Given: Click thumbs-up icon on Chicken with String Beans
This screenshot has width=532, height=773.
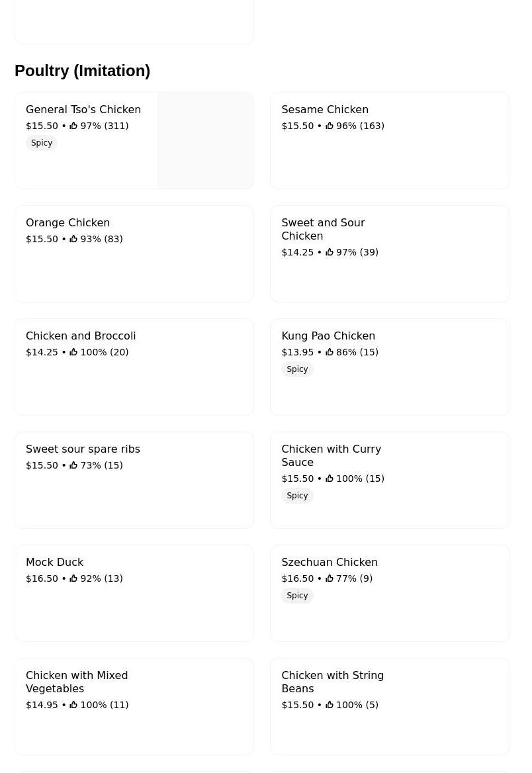Looking at the screenshot, I should pos(330,705).
